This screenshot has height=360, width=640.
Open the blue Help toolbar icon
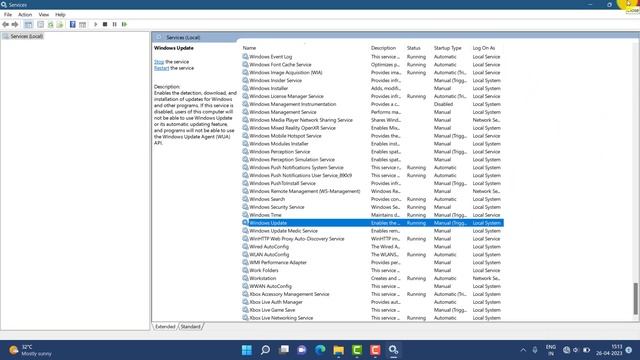[x=73, y=24]
